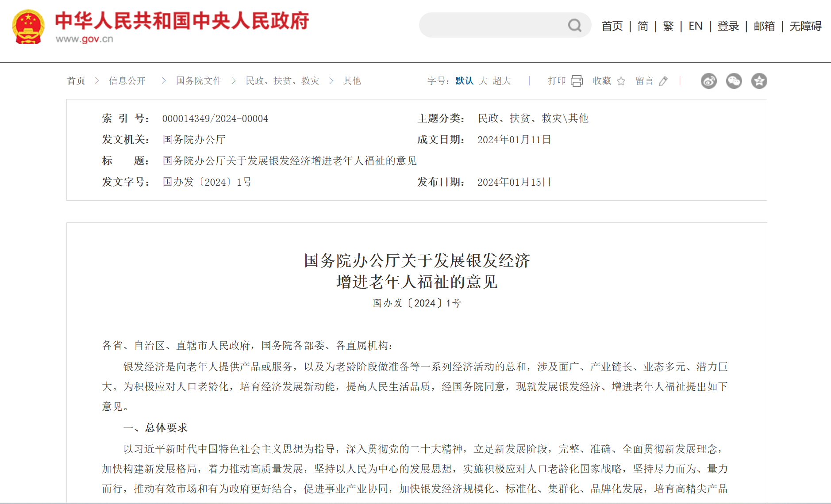Screen dimensions: 831x504
Task: Share the page to Weibo
Action: (x=708, y=81)
